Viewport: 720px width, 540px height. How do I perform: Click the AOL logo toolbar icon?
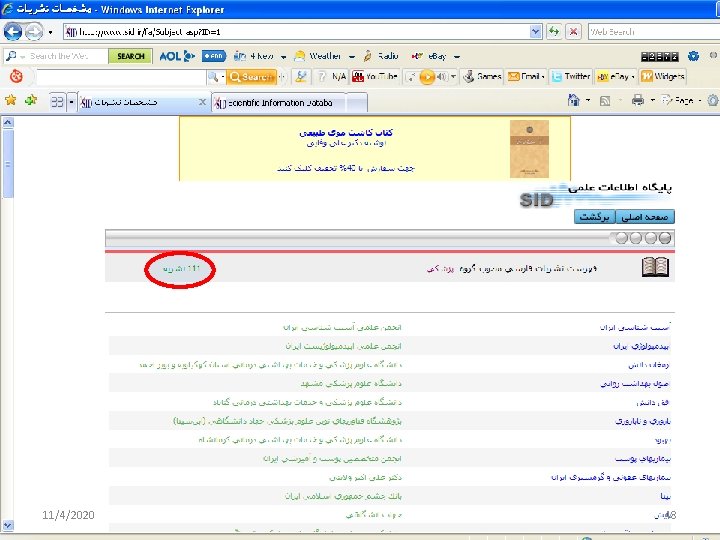tap(177, 56)
